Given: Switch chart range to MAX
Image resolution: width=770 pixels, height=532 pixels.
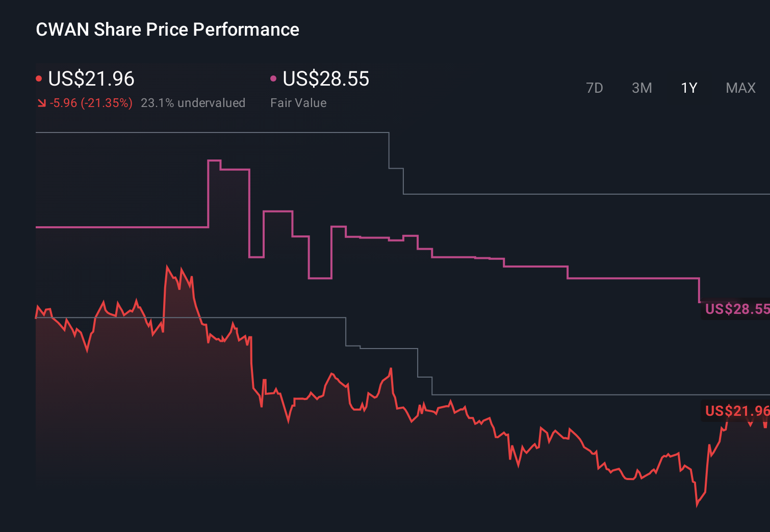Looking at the screenshot, I should (740, 88).
